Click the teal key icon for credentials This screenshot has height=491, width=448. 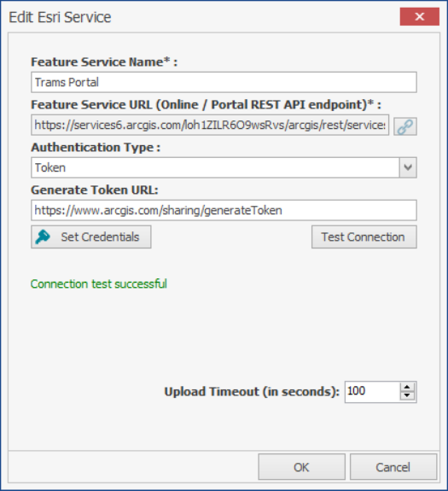pos(43,237)
